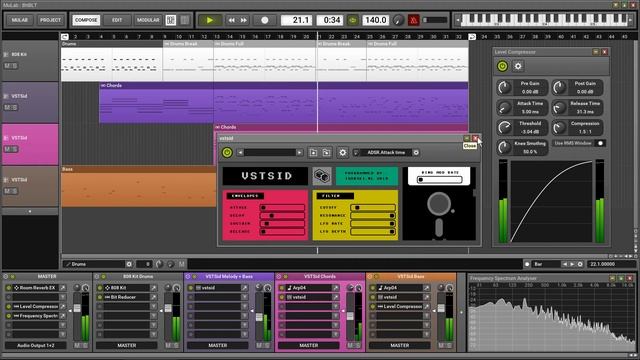Click MASTER output button under 808 Kit Drums
The image size is (640, 360).
pos(127,345)
